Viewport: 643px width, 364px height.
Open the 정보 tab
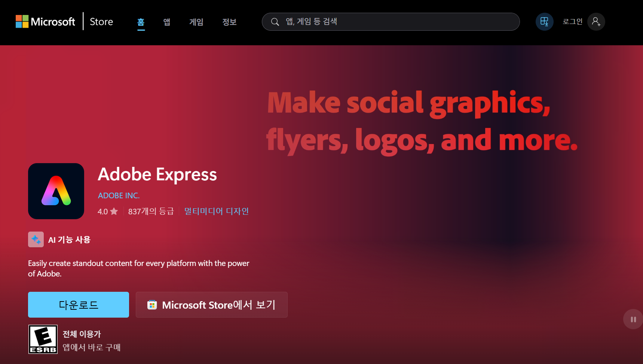pos(229,22)
